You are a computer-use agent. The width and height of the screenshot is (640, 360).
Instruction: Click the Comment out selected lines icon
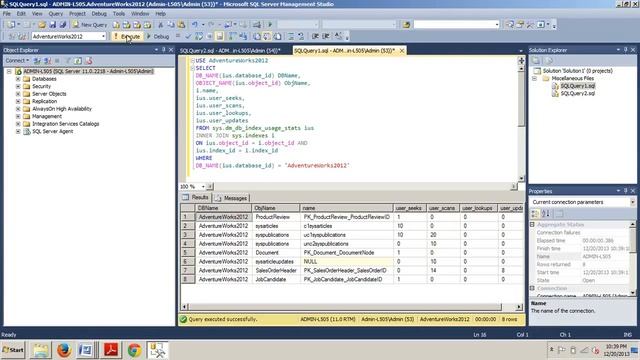click(291, 36)
